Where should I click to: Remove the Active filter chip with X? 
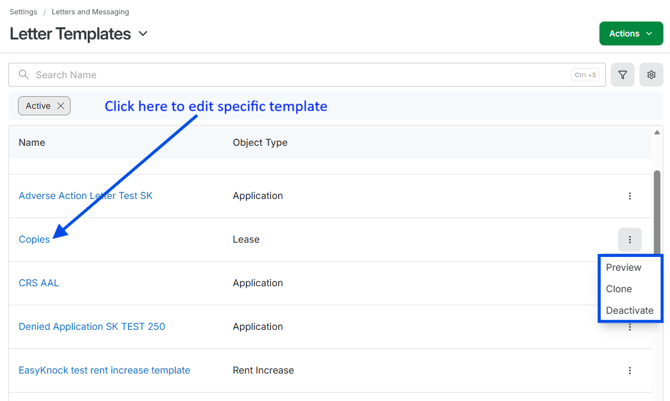61,106
